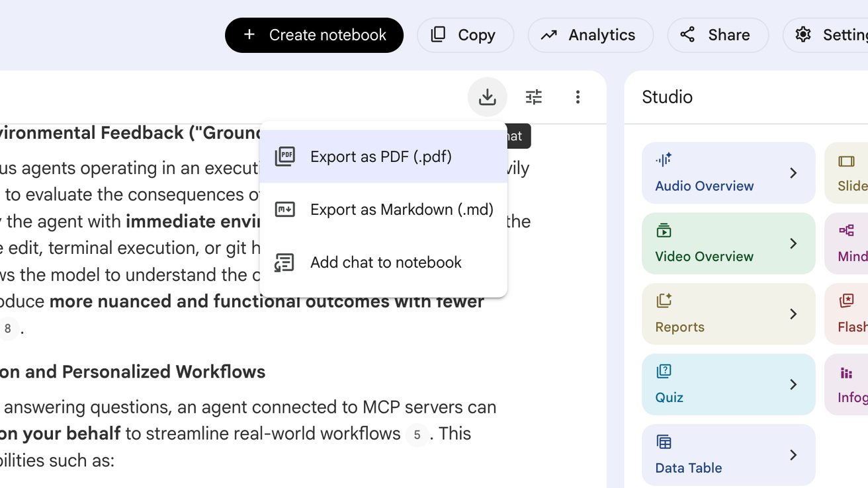Click the Quiz question mark icon
This screenshot has width=868, height=488.
pos(664,371)
